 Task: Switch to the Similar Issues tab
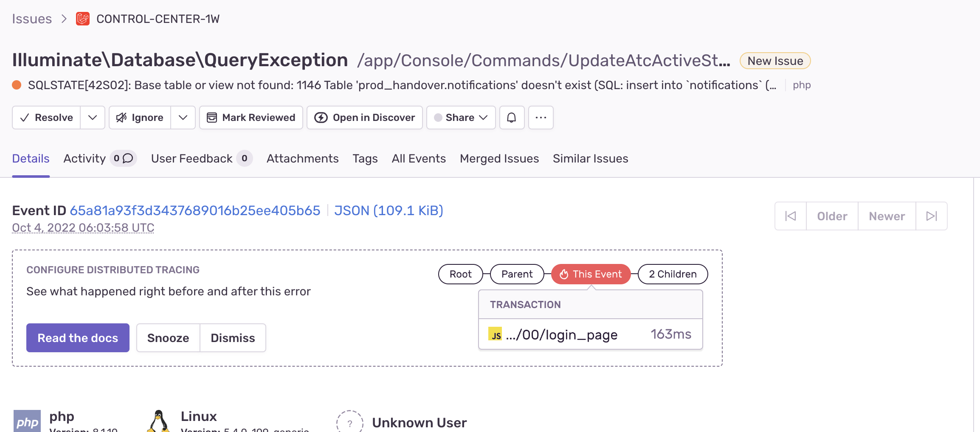tap(590, 158)
